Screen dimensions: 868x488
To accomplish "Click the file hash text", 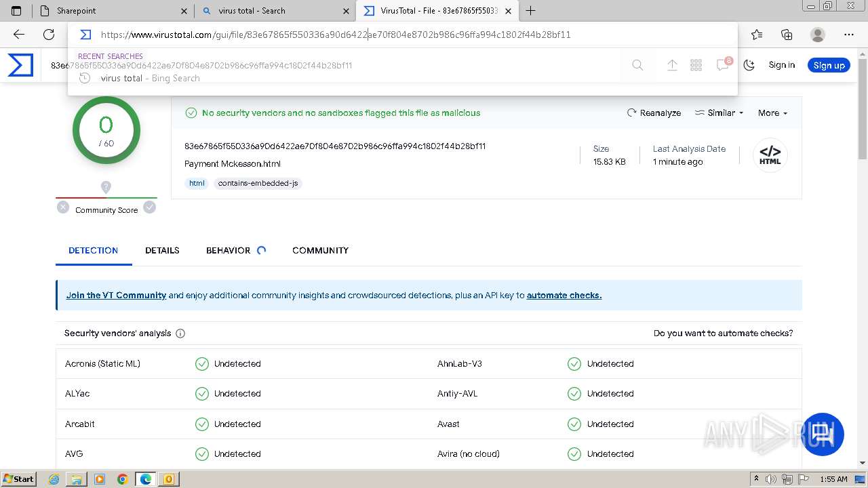I will coord(335,146).
